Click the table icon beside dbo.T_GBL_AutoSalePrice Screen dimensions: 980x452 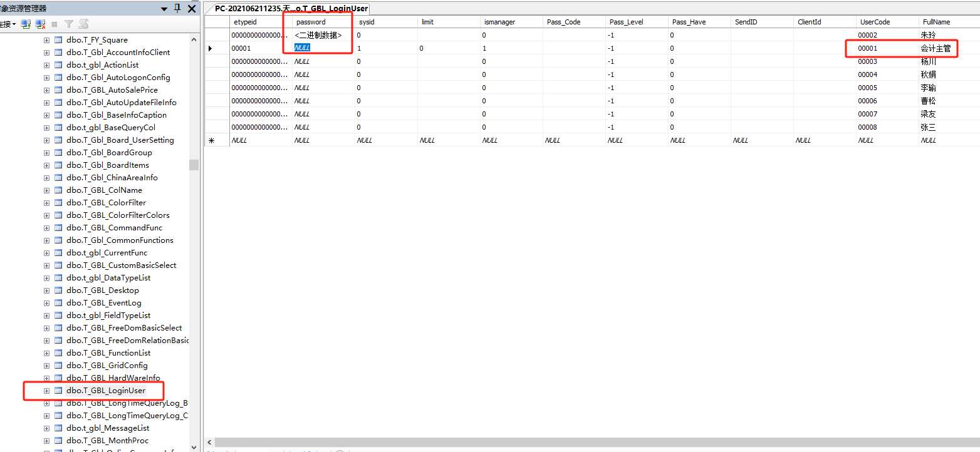coord(58,90)
